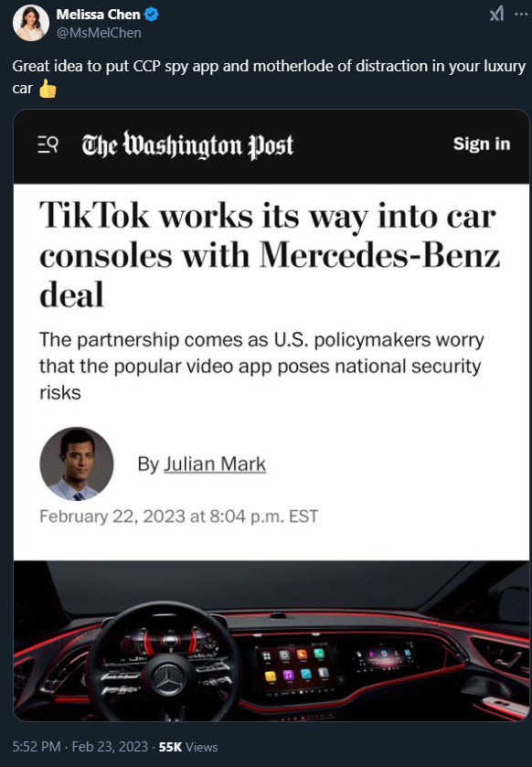Click the February 22, 2023 article date
This screenshot has height=767, width=532.
coord(179,517)
